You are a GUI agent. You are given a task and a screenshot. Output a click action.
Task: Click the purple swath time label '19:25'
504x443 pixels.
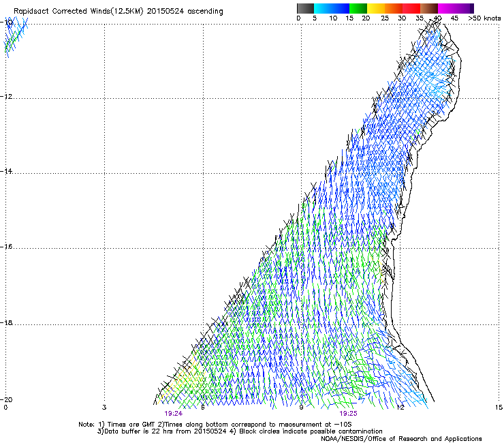(x=348, y=414)
